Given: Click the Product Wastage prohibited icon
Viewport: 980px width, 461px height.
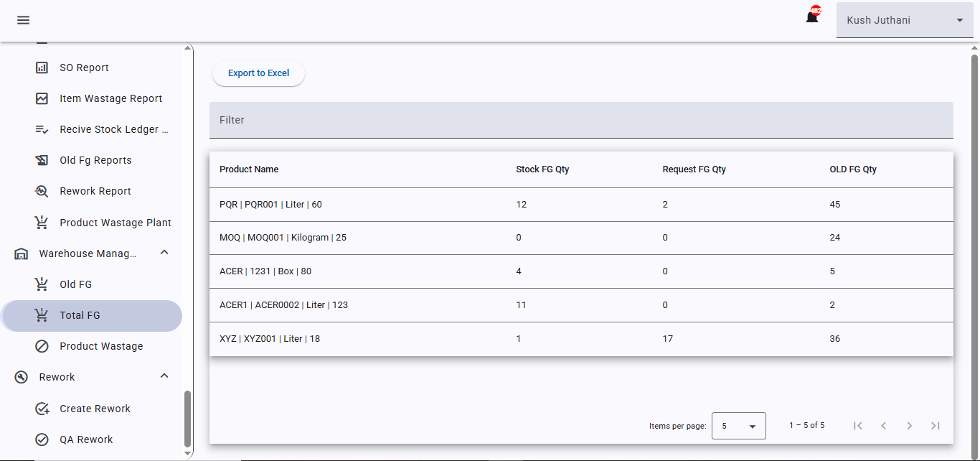Looking at the screenshot, I should pos(42,346).
